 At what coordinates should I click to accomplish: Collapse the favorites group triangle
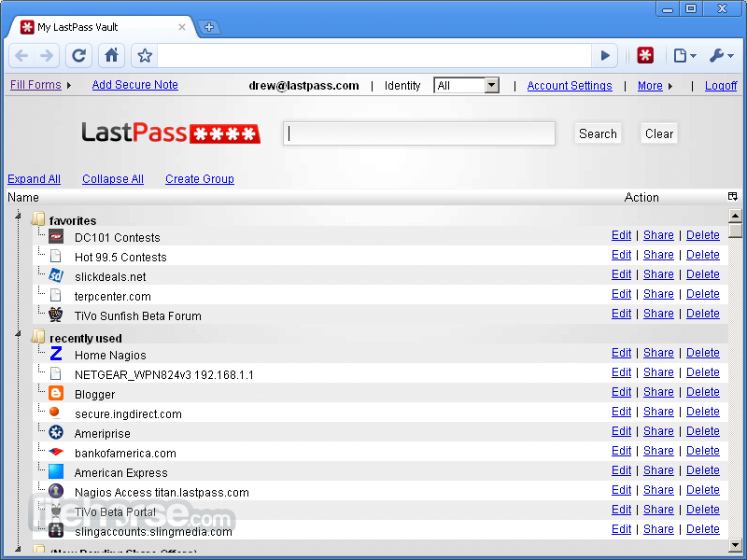coord(18,217)
